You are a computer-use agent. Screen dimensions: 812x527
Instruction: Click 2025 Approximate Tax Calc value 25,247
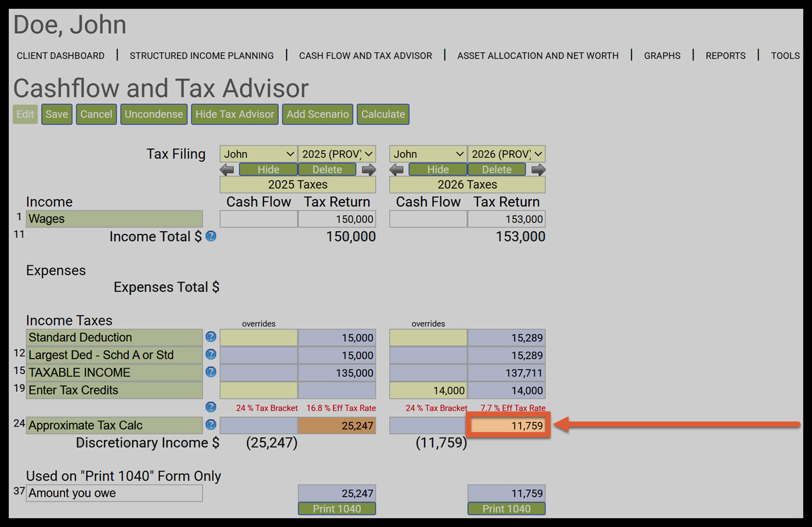[337, 425]
